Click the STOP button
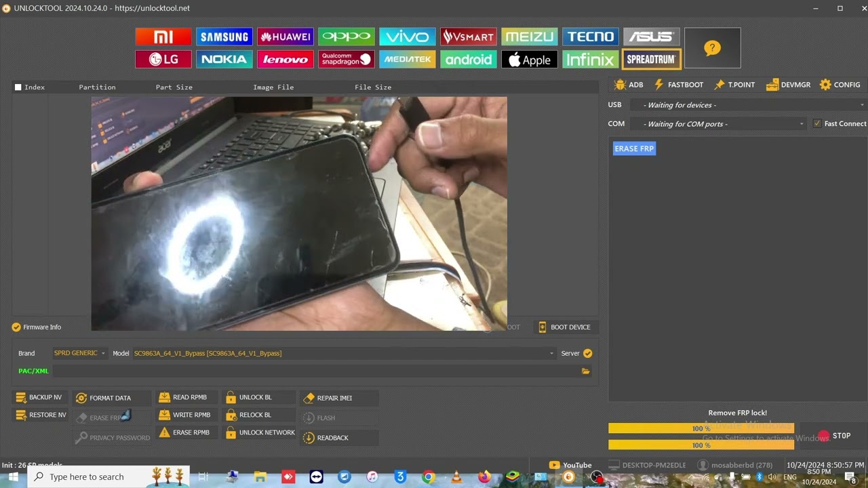This screenshot has height=488, width=868. (834, 436)
